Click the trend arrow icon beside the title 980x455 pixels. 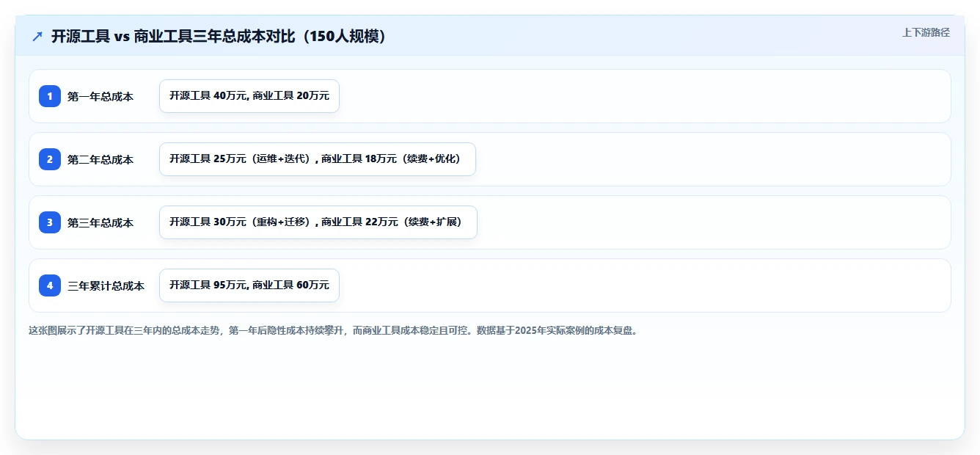(x=37, y=36)
